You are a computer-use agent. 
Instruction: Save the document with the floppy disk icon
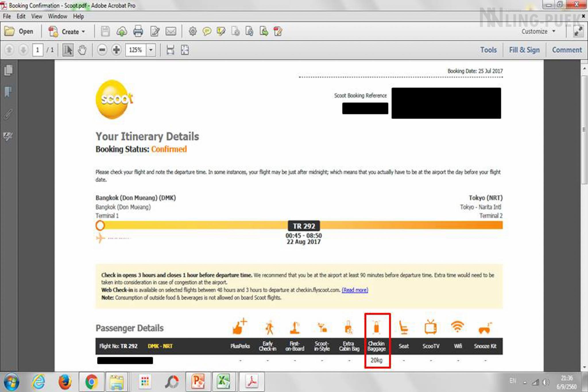coord(105,31)
